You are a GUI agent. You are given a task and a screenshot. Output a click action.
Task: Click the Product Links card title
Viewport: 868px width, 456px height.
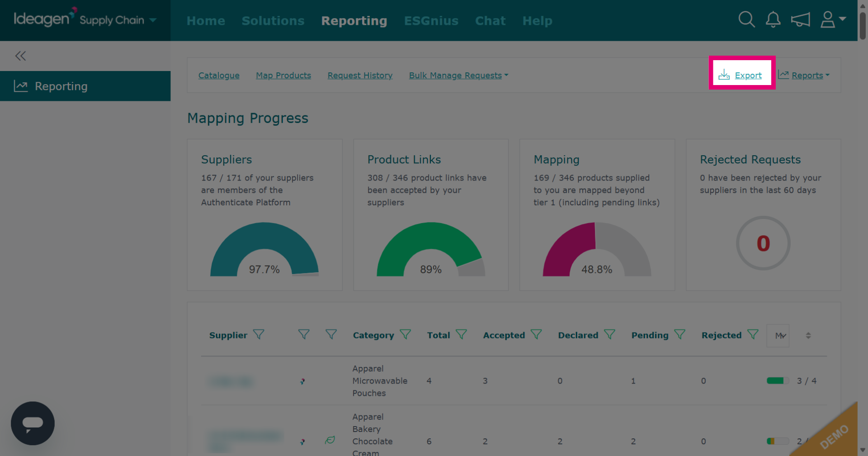(404, 160)
